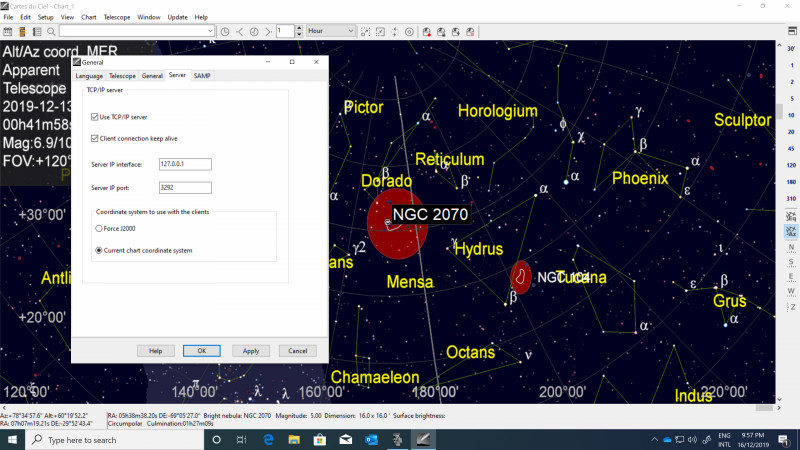This screenshot has height=450, width=800.
Task: Switch to the Language tab
Action: tap(89, 76)
